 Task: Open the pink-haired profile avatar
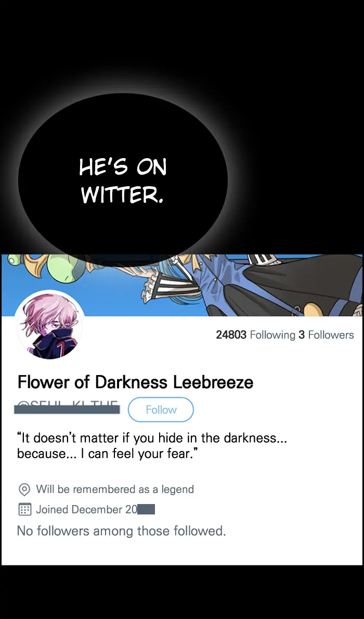(50, 325)
